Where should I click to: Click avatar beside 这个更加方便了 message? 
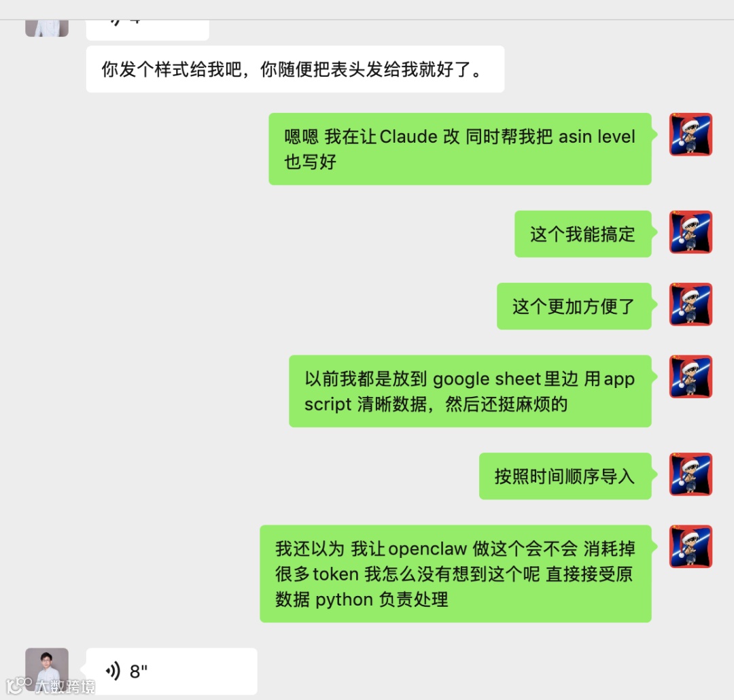tap(691, 304)
